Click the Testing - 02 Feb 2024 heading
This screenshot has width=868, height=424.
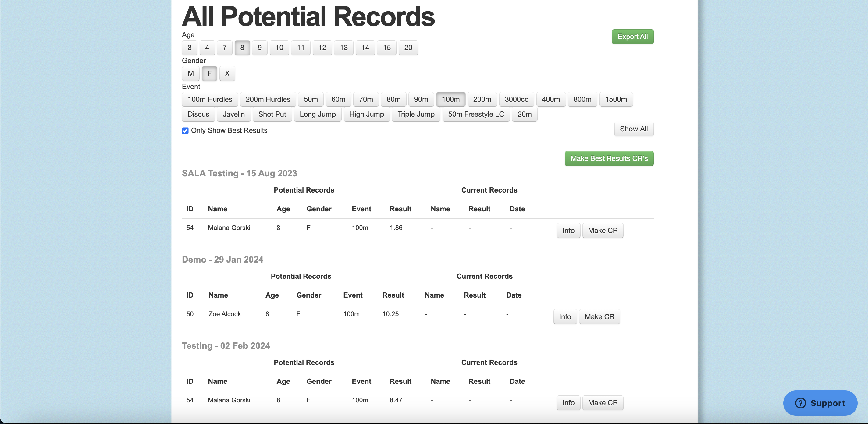pyautogui.click(x=226, y=346)
